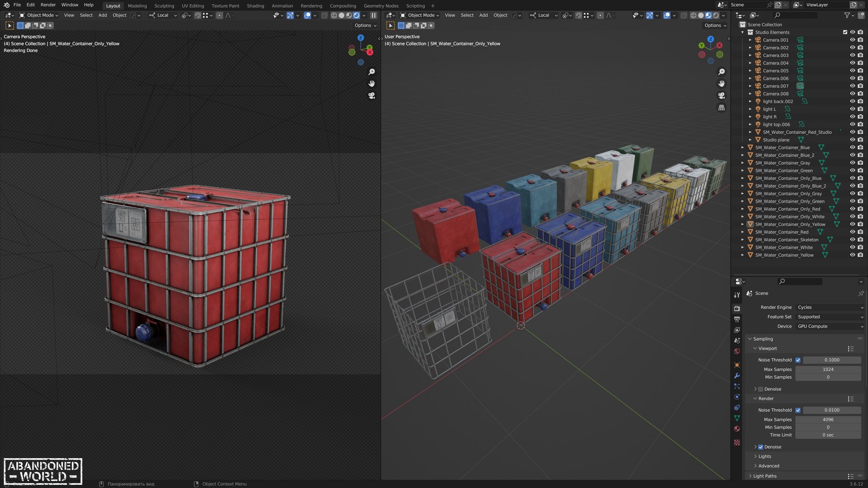Switch orthographic/perspective grid icon in the right viewport
This screenshot has height=488, width=868.
[722, 108]
